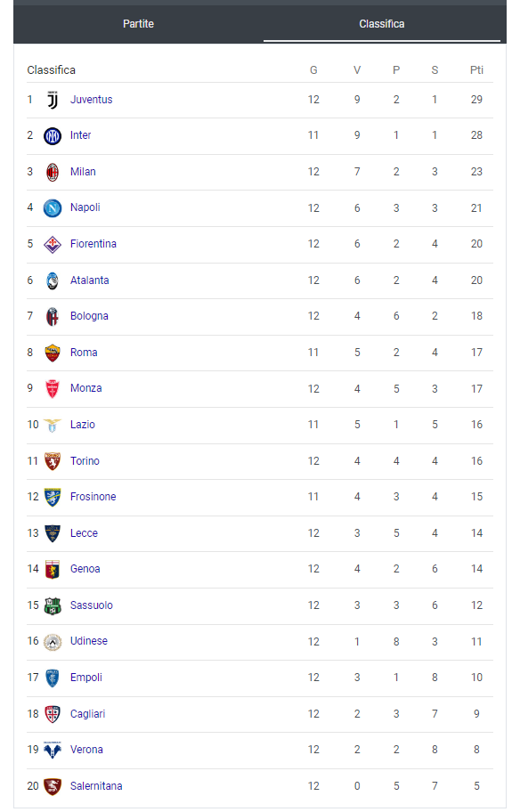Select the Genoa standings row
This screenshot has height=812, width=520.
pyautogui.click(x=258, y=569)
